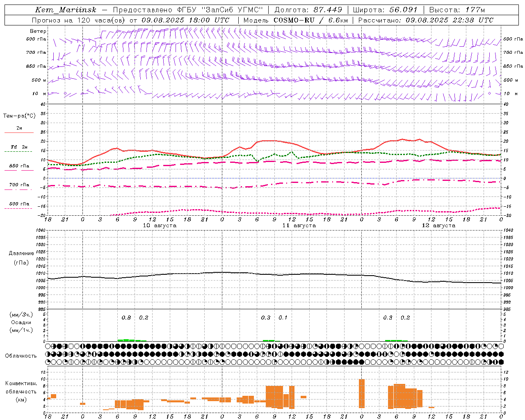The image size is (525, 420).
Task: Click the 'Предоставлено ФГБУ "ЗапСиб УГМС"' text
Action: coord(187,10)
